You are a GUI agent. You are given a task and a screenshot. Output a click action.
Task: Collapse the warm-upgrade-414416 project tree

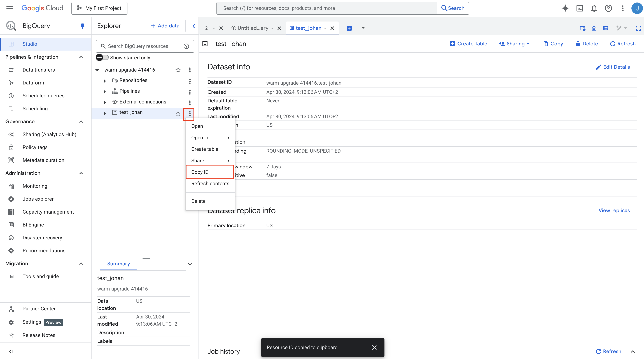point(97,70)
